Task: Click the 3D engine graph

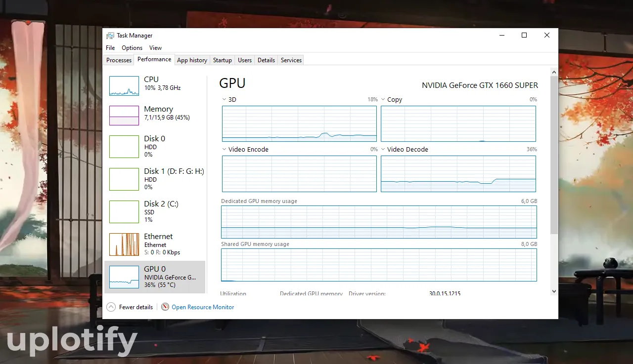Action: (299, 123)
